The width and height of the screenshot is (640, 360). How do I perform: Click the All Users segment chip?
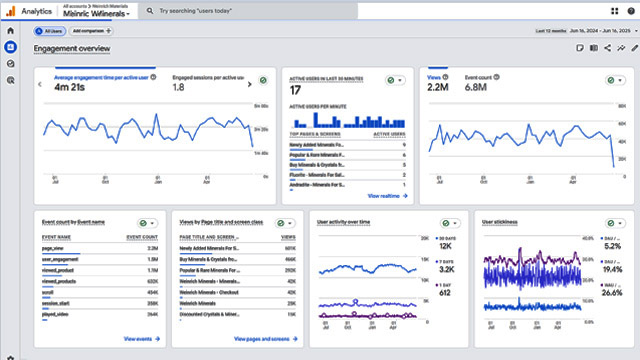tap(50, 31)
